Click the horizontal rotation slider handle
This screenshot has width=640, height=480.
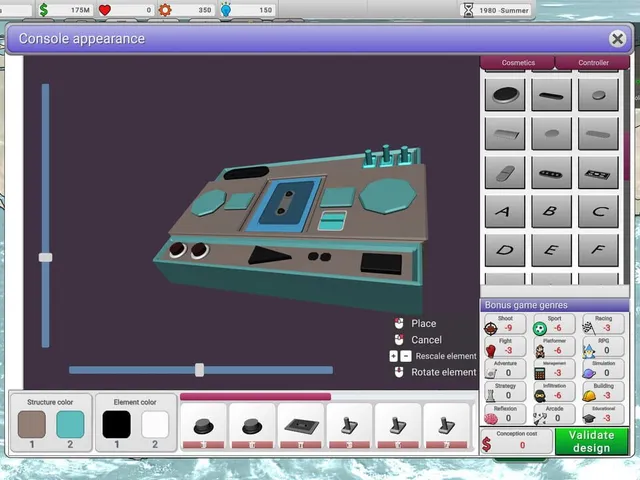(x=199, y=370)
